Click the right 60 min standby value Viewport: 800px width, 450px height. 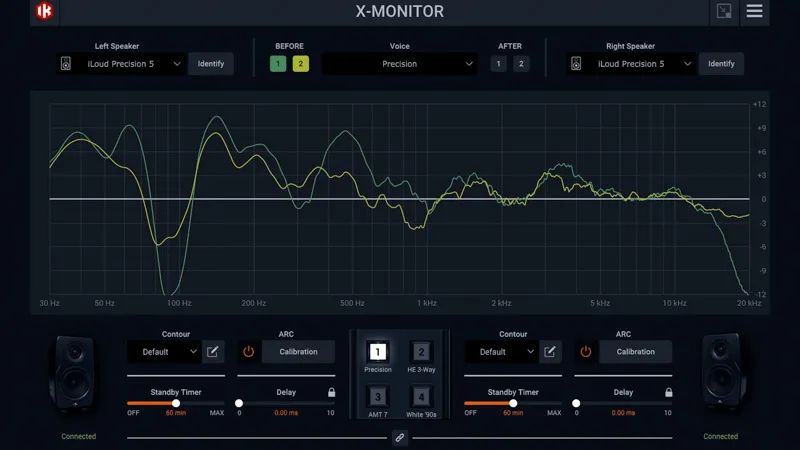(513, 413)
